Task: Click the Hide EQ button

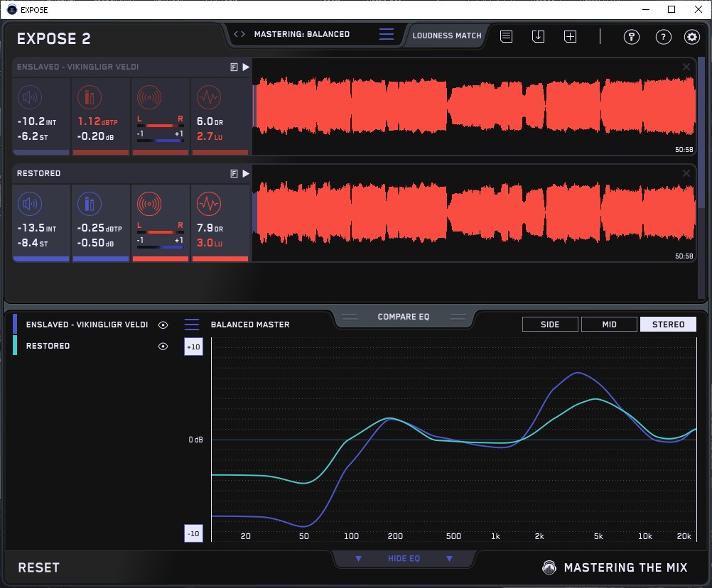Action: point(404,558)
